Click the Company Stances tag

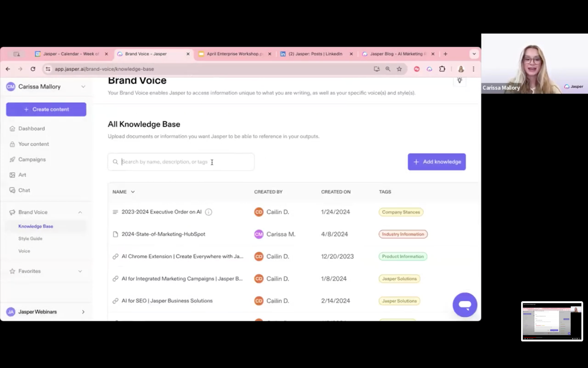401,212
